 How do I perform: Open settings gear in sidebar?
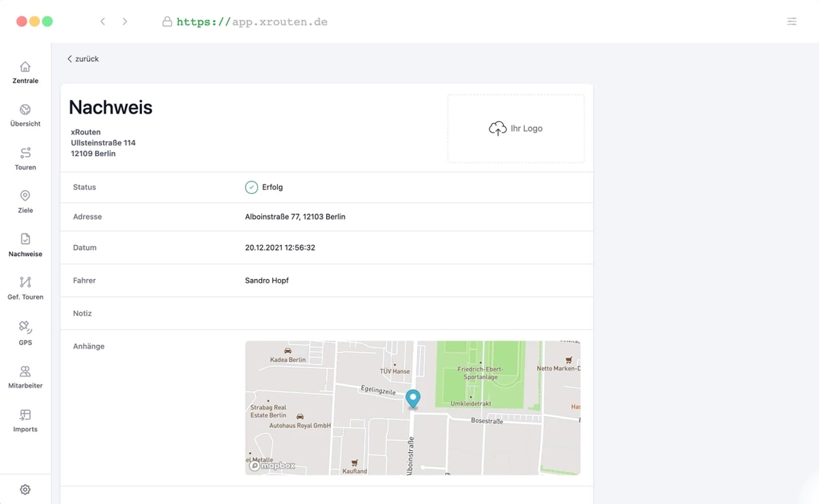click(25, 490)
